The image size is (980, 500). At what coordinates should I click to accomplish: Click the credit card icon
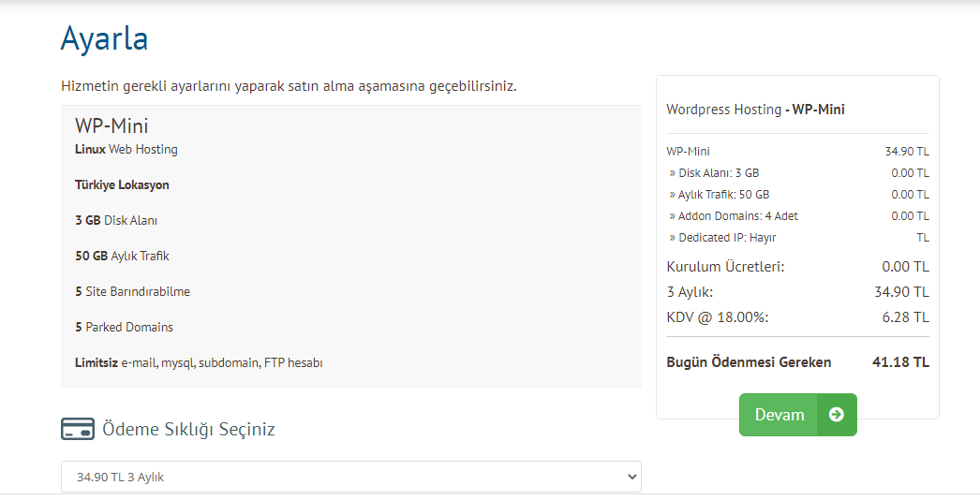pos(77,430)
